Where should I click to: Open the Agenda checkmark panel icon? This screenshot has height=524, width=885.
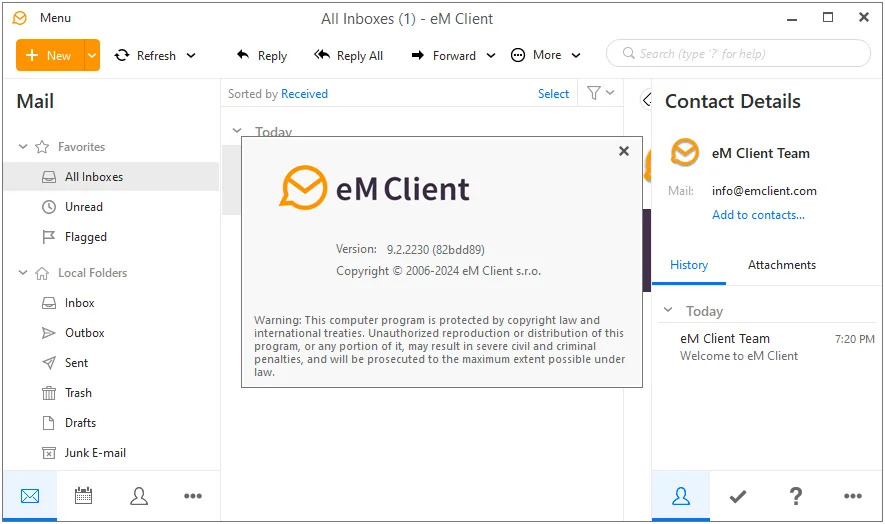click(738, 496)
